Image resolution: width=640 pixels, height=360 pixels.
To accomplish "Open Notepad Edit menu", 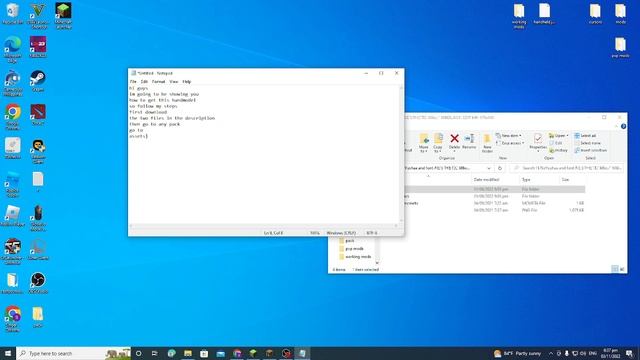I will [x=144, y=82].
